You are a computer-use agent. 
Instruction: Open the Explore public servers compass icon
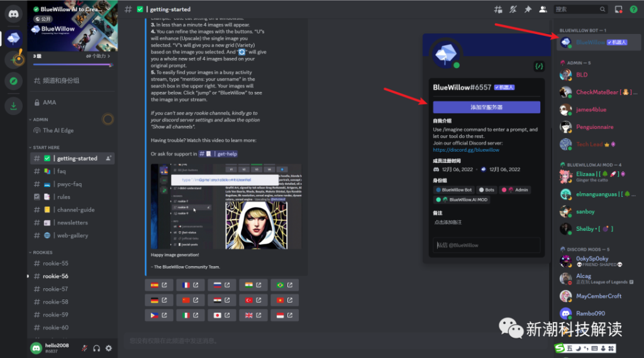point(13,81)
